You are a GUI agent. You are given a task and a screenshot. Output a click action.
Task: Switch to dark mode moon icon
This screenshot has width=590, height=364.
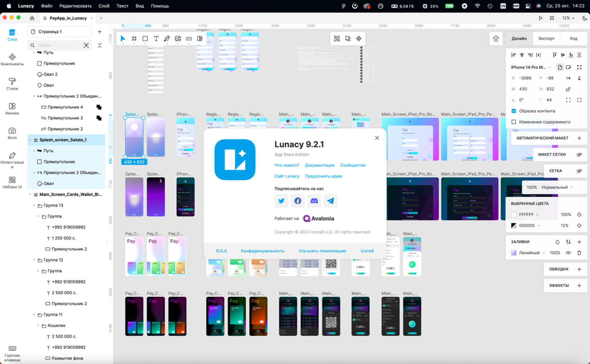pos(584,18)
